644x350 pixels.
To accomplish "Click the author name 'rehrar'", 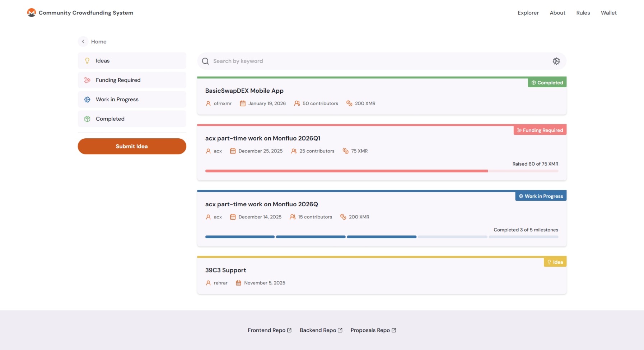I will click(221, 283).
